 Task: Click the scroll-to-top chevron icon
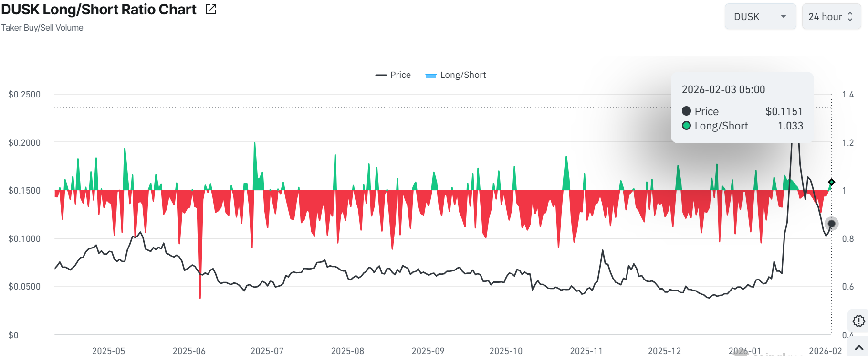[859, 348]
